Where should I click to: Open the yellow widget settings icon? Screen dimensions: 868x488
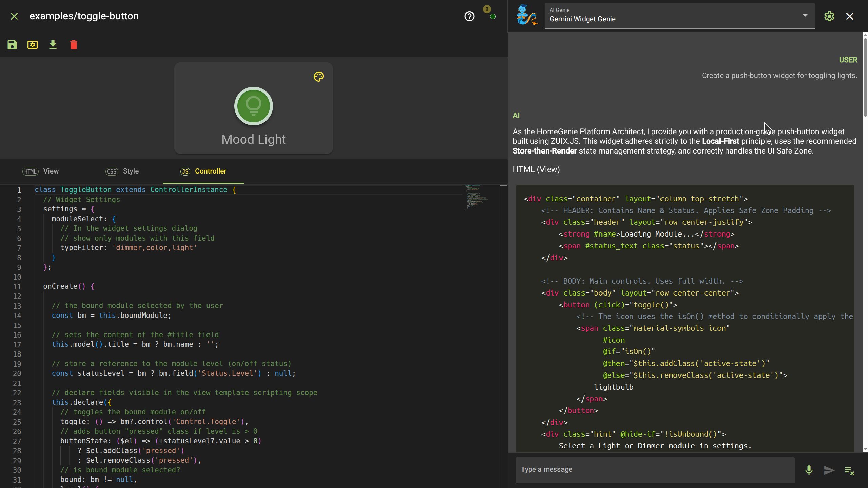(33, 45)
